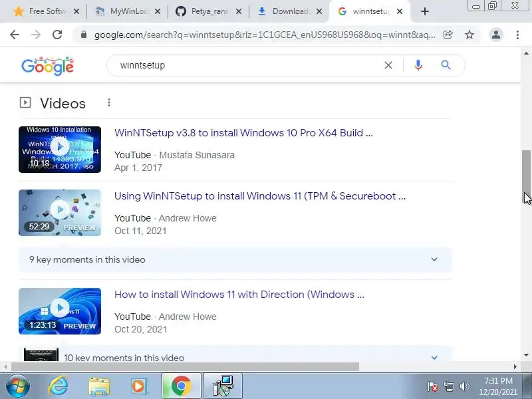This screenshot has width=532, height=399.
Task: Launch Internet Explorer from taskbar
Action: 59,386
